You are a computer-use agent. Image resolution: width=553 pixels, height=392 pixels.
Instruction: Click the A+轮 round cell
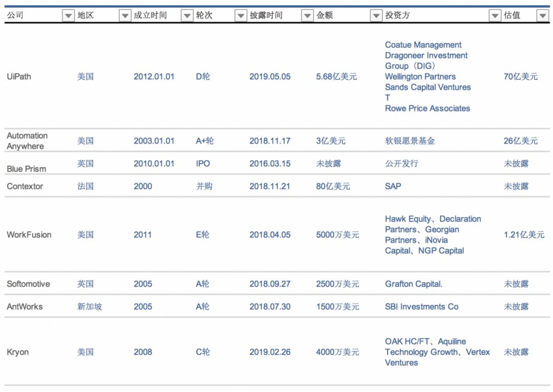pyautogui.click(x=205, y=141)
